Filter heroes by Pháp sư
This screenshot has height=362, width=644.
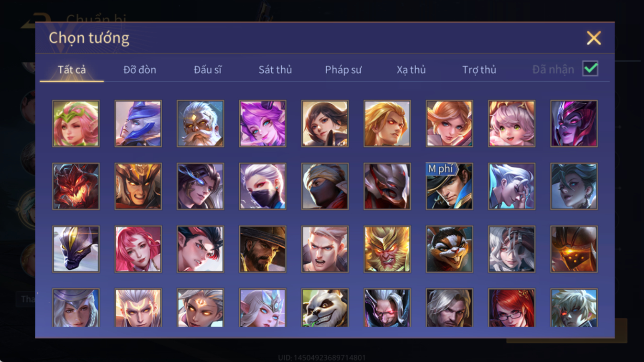(x=343, y=70)
